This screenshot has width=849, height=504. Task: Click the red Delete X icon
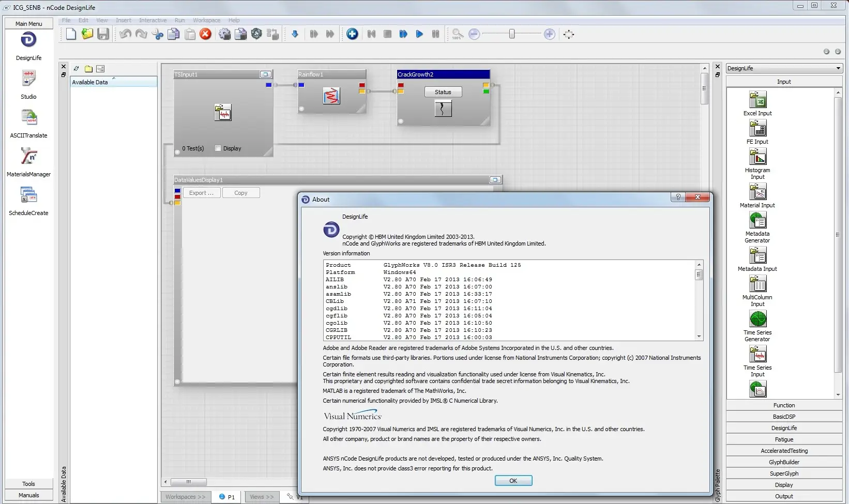coord(206,34)
